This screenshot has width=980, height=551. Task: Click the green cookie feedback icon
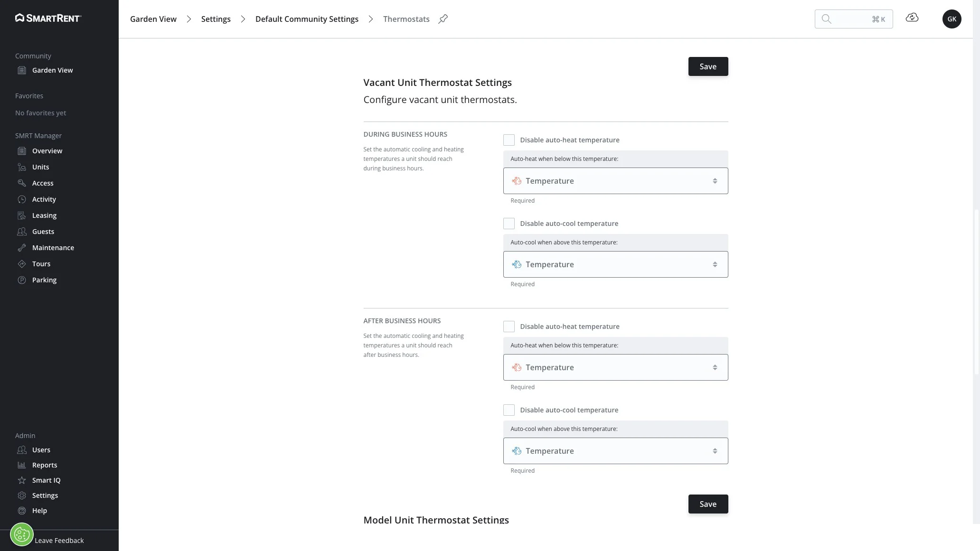pyautogui.click(x=22, y=535)
